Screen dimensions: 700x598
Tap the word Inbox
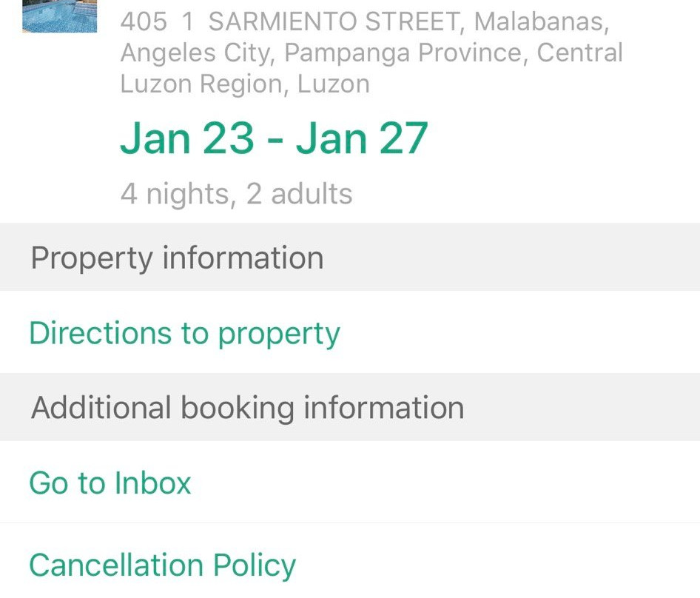(152, 483)
